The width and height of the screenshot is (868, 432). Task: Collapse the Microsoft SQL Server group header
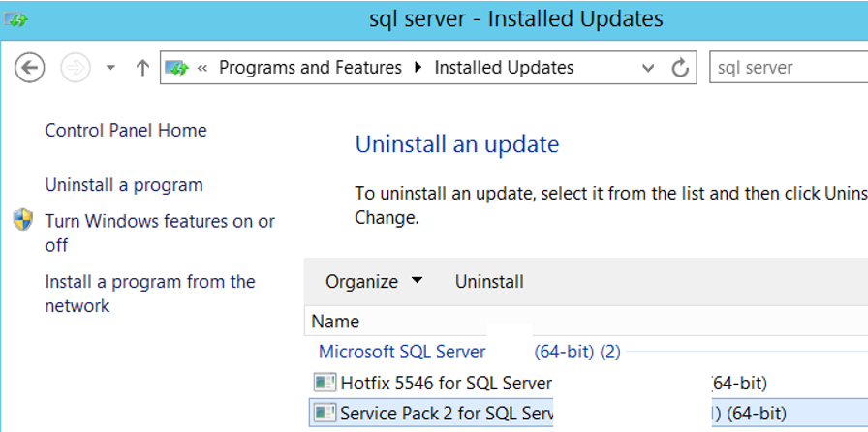click(x=470, y=352)
